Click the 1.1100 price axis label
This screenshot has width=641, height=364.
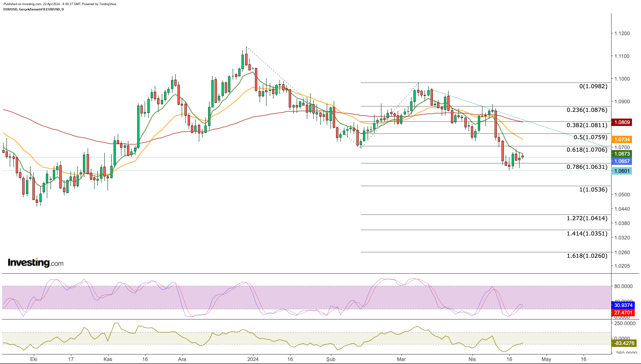(x=622, y=56)
